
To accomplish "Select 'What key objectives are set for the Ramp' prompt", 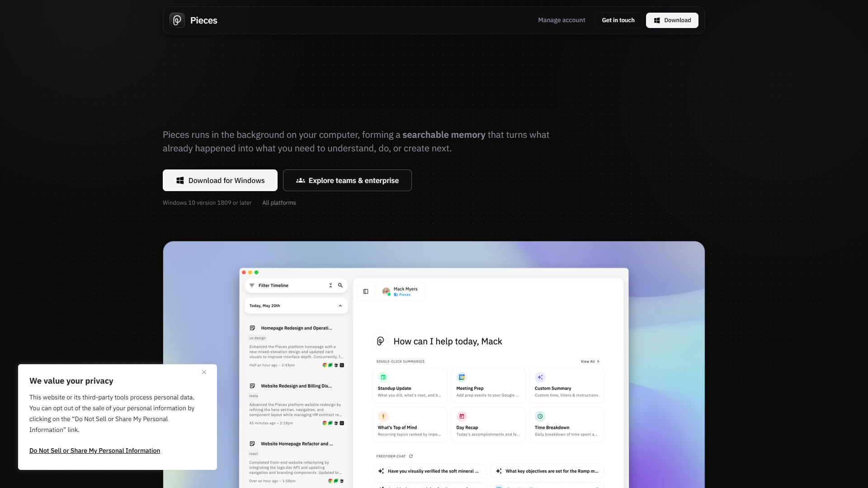I will pos(547,471).
